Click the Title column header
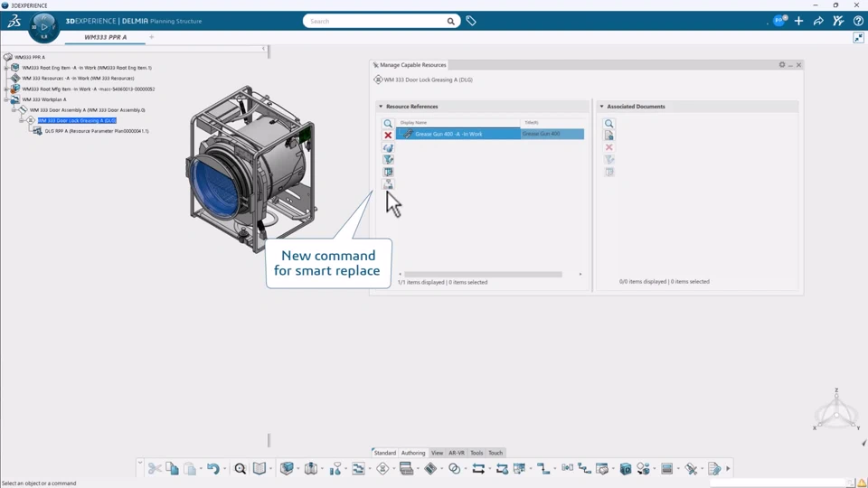Screen dimensions: 868x488 pos(532,122)
